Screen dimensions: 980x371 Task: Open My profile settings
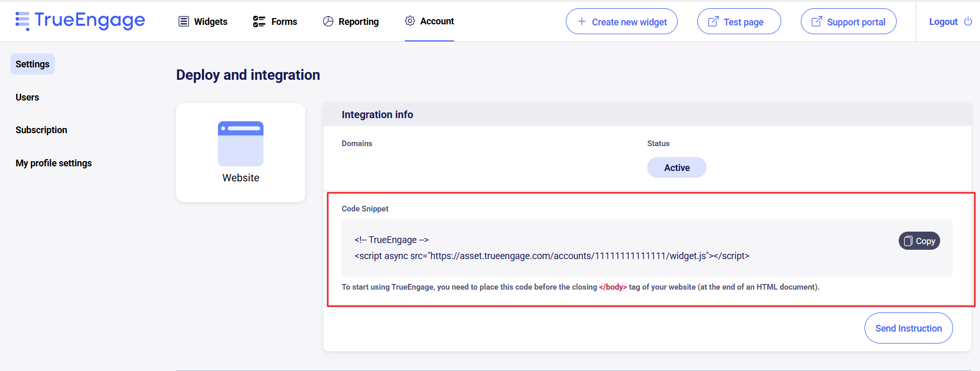pyautogui.click(x=54, y=163)
